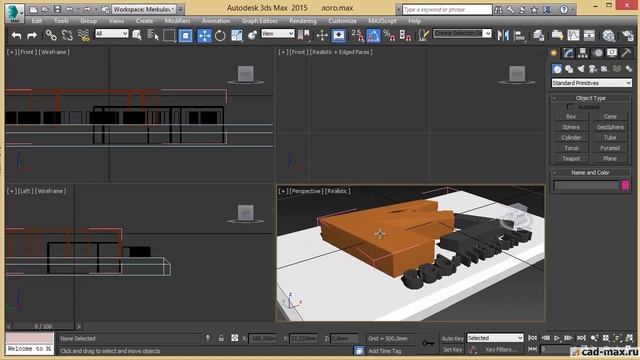Activate the Unlink Selection tool
The width and height of the screenshot is (640, 360).
point(67,36)
